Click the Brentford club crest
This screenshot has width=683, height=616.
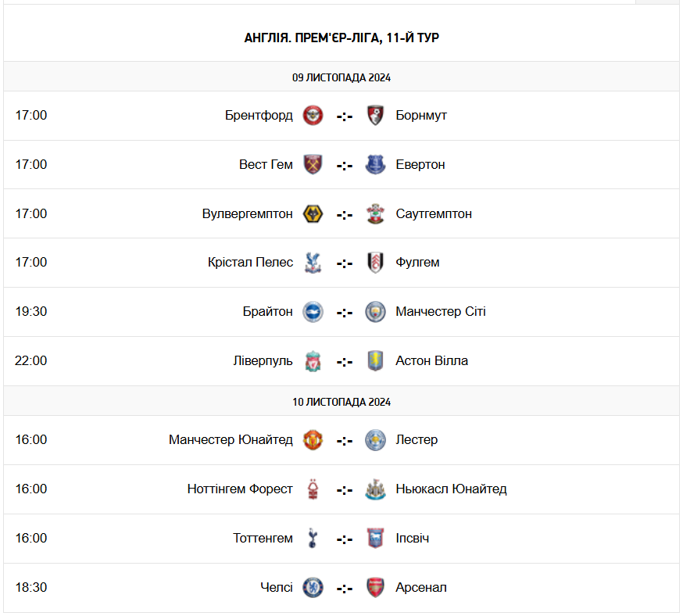click(313, 116)
